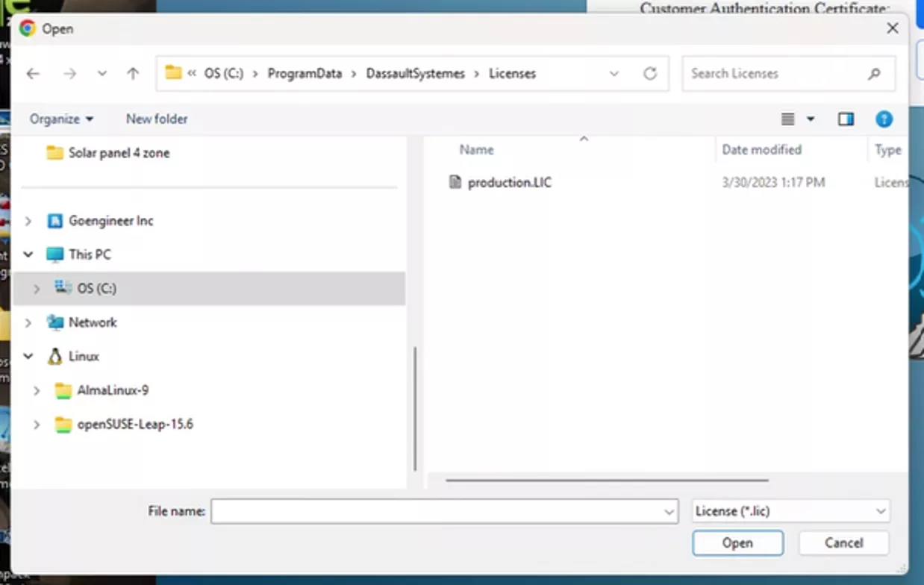Open the recent locations dropdown arrow
This screenshot has width=924, height=585.
102,74
